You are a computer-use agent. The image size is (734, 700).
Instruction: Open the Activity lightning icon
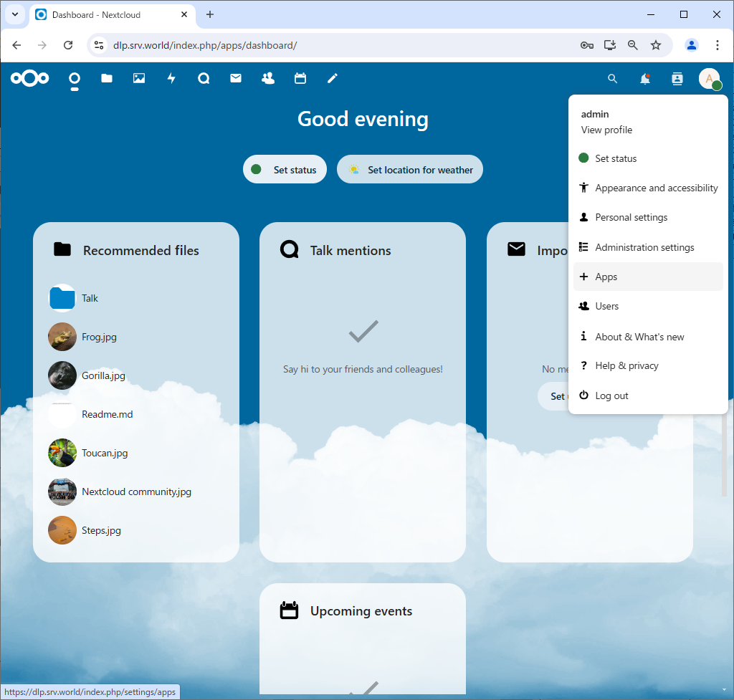[171, 79]
